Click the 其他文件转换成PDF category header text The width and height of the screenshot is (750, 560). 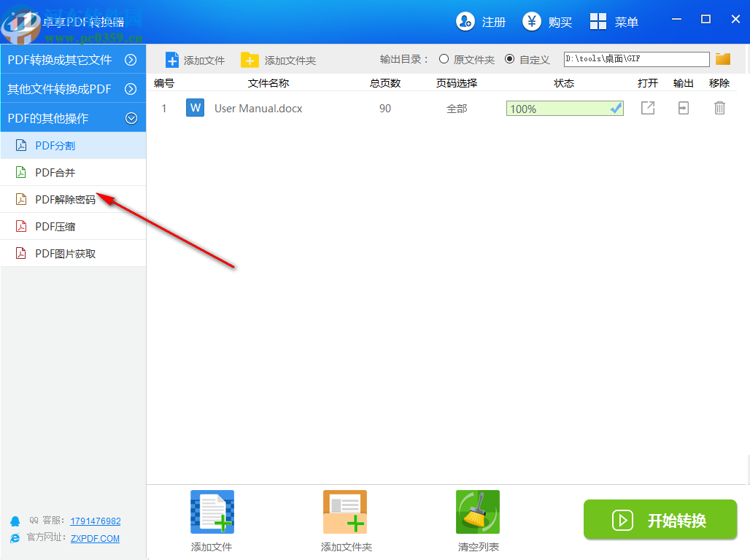[x=59, y=89]
